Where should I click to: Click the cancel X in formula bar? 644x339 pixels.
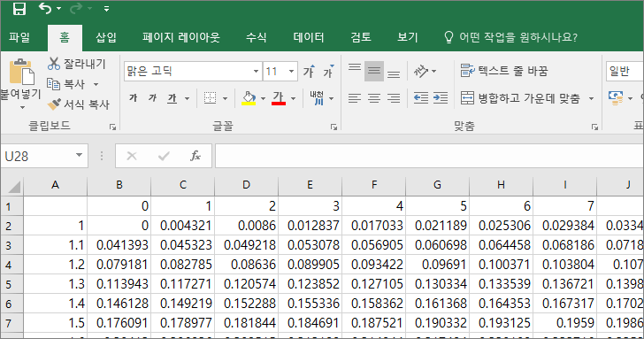[132, 156]
